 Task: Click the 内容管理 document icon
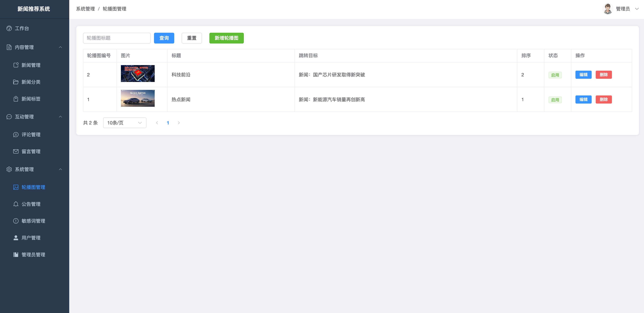pyautogui.click(x=9, y=47)
